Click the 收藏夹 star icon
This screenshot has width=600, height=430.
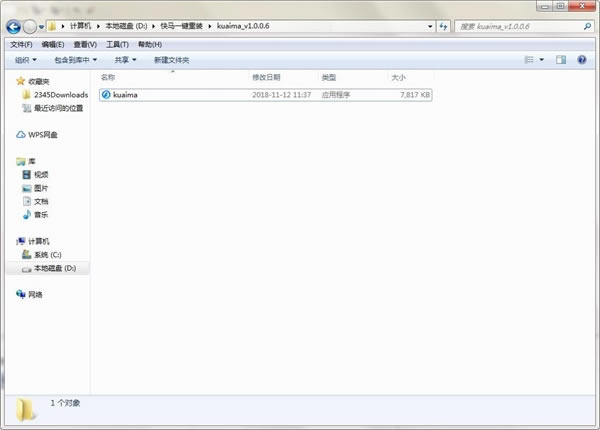(x=21, y=81)
